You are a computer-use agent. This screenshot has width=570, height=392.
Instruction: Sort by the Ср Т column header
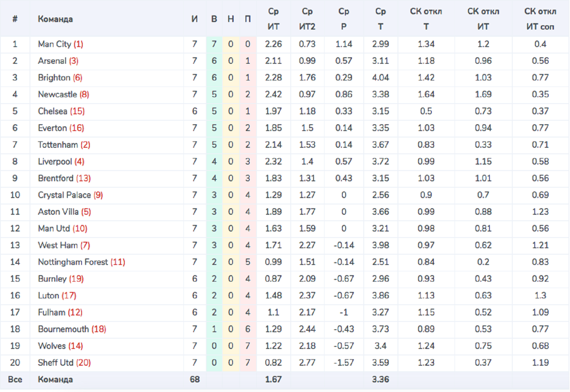[380, 19]
